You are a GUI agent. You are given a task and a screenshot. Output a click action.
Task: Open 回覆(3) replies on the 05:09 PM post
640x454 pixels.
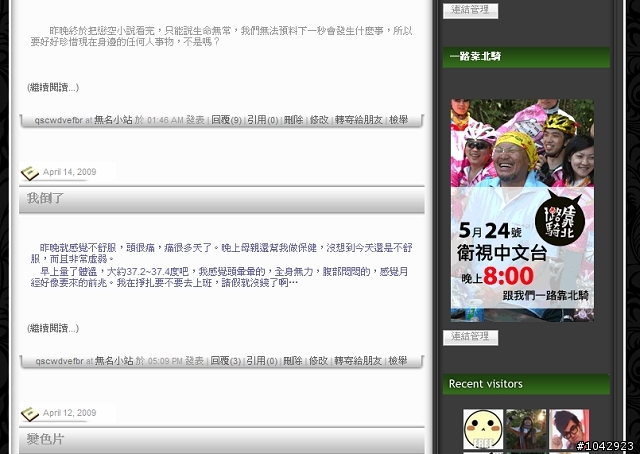(226, 361)
